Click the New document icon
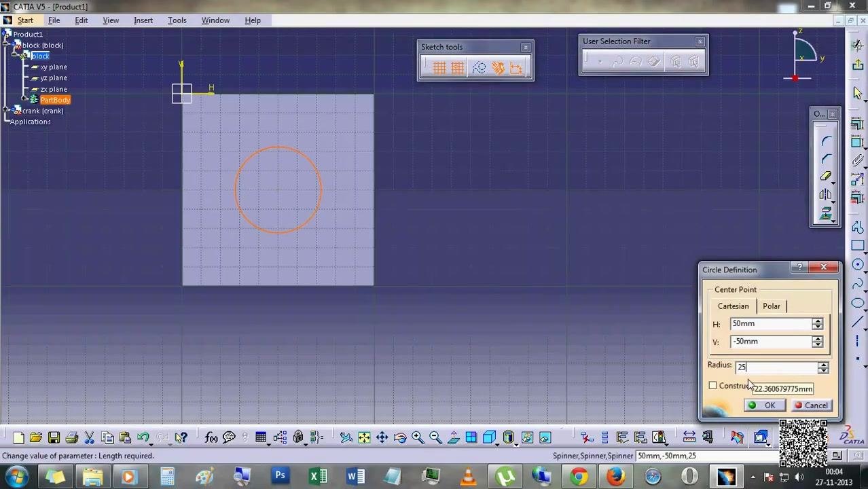 [x=18, y=437]
